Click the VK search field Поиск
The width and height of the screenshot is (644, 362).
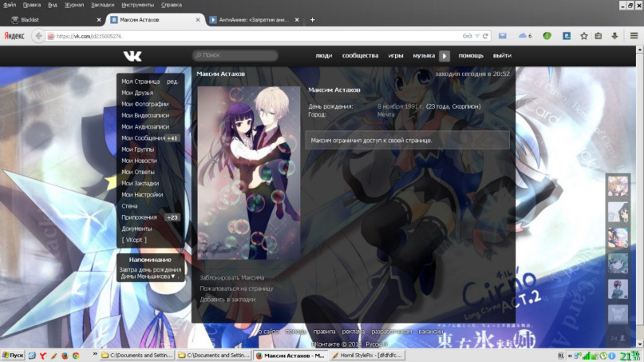tap(235, 55)
